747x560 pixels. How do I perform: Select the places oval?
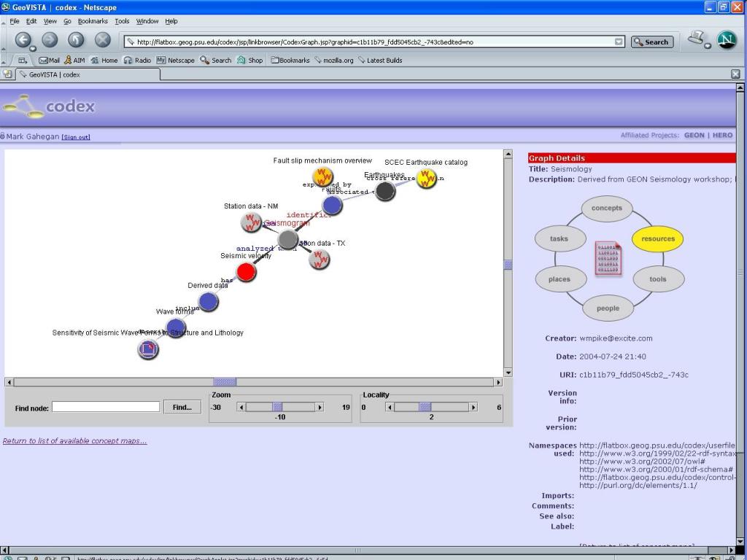560,279
